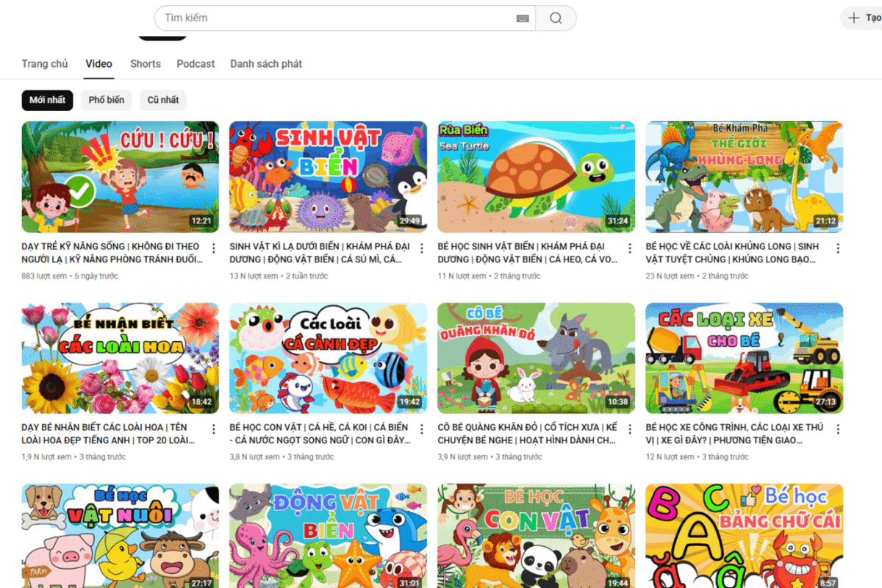The image size is (882, 588).
Task: Open more options for BÉ HỌC XE CÔNG TRÌNH video
Action: [x=838, y=429]
